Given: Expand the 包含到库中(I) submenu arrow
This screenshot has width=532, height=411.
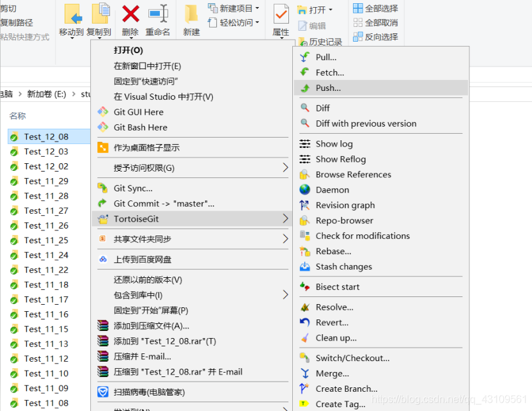Looking at the screenshot, I should point(285,294).
